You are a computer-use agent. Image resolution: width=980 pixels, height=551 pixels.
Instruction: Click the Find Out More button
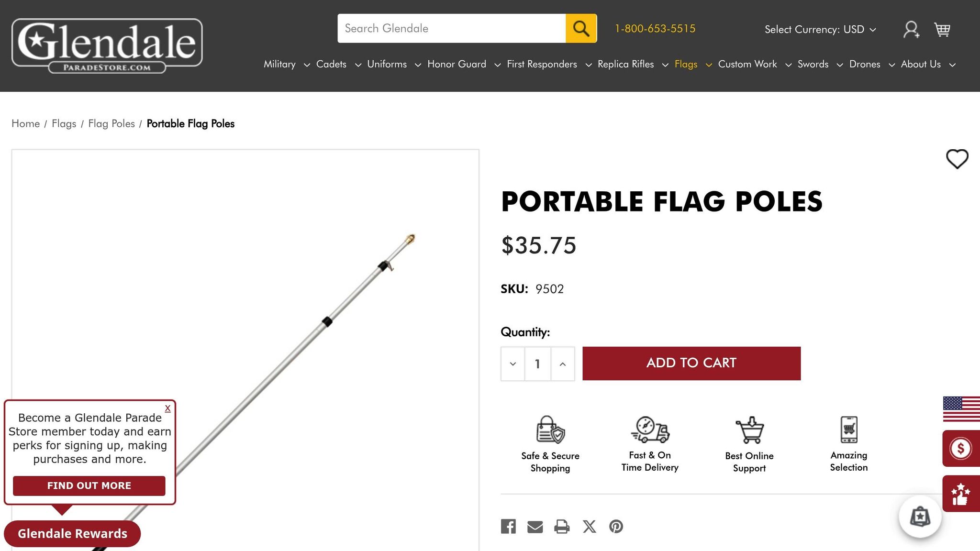click(x=89, y=486)
